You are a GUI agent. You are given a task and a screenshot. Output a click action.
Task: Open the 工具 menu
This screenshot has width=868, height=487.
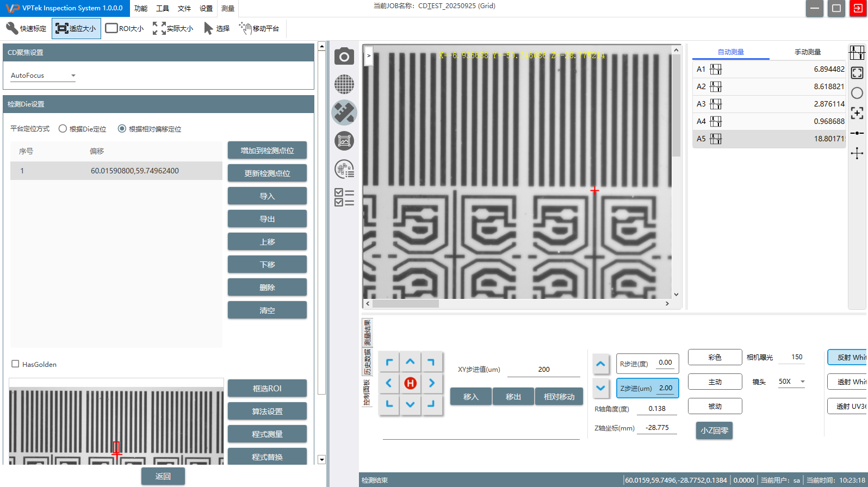(162, 8)
